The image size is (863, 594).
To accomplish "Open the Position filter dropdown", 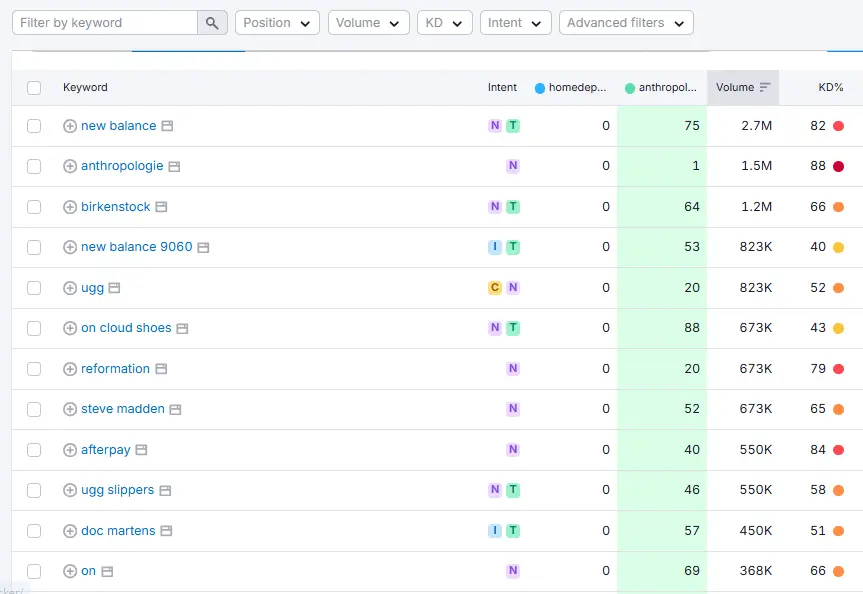I will tap(277, 23).
